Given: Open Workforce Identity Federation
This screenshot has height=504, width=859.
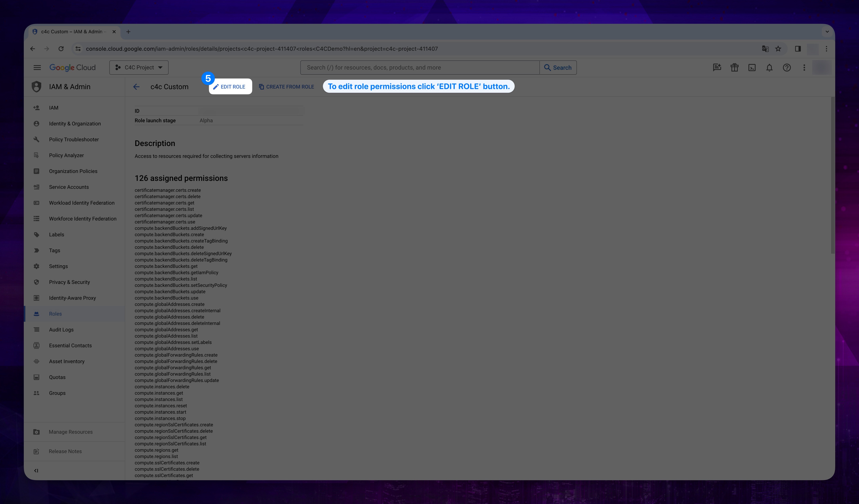Looking at the screenshot, I should (74, 219).
